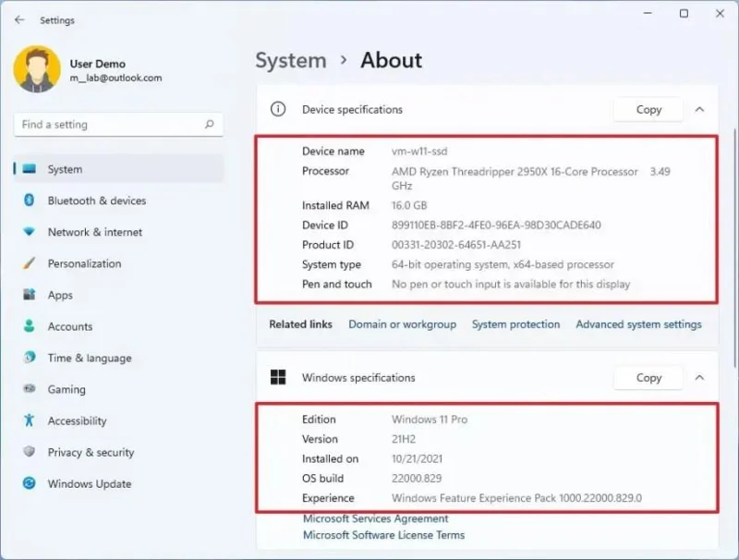Click the Personalization brush icon
Image resolution: width=739 pixels, height=560 pixels.
click(30, 263)
